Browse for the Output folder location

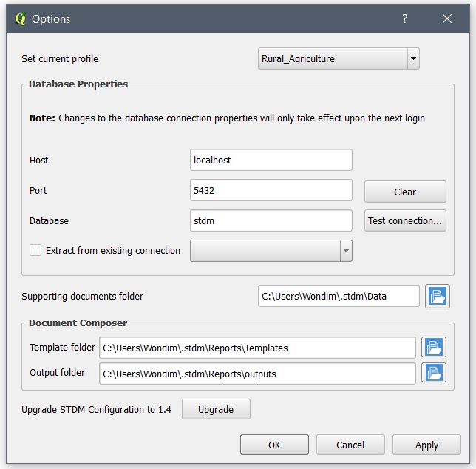433,372
